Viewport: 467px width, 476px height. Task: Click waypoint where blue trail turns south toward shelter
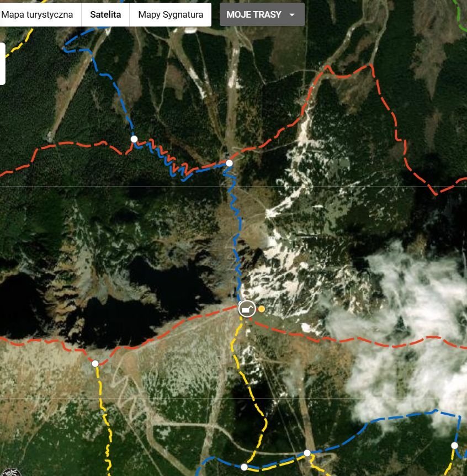tap(230, 163)
